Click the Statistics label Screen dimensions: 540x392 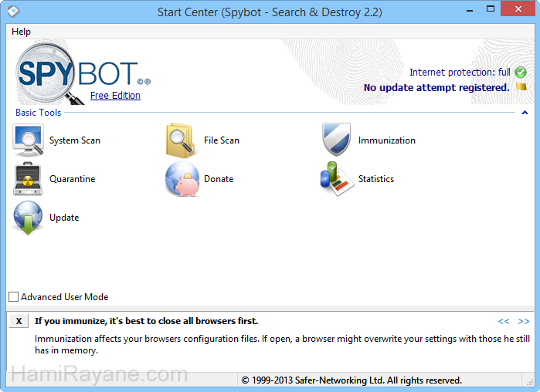376,179
